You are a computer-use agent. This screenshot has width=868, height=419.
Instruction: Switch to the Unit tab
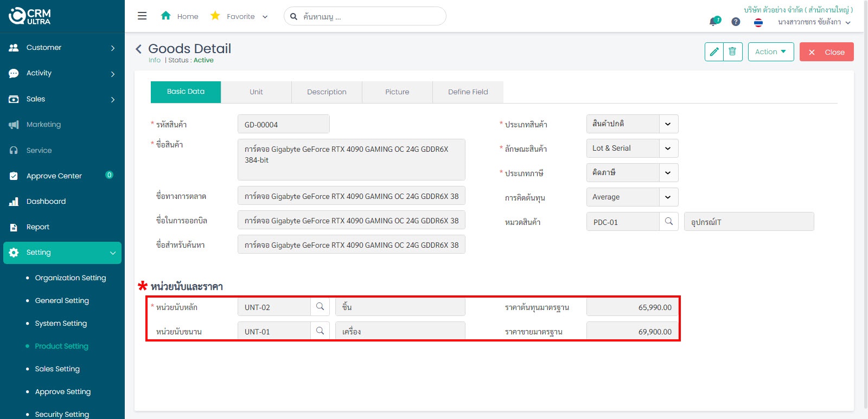point(256,92)
